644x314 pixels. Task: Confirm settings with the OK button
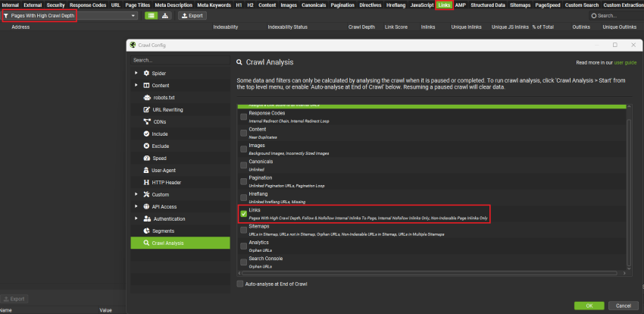click(x=589, y=306)
